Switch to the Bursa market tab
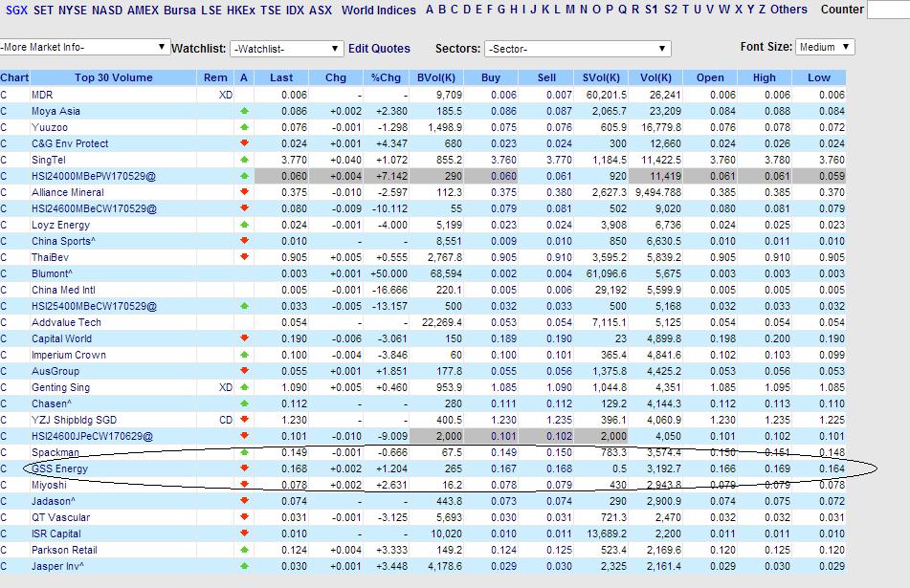Image resolution: width=910 pixels, height=588 pixels. 180,10
